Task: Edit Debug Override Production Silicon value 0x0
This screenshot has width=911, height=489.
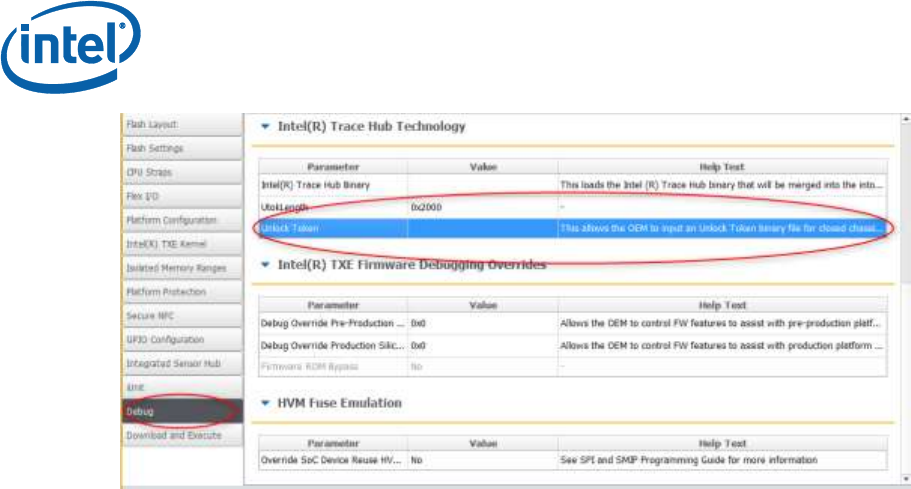Action: pyautogui.click(x=483, y=345)
